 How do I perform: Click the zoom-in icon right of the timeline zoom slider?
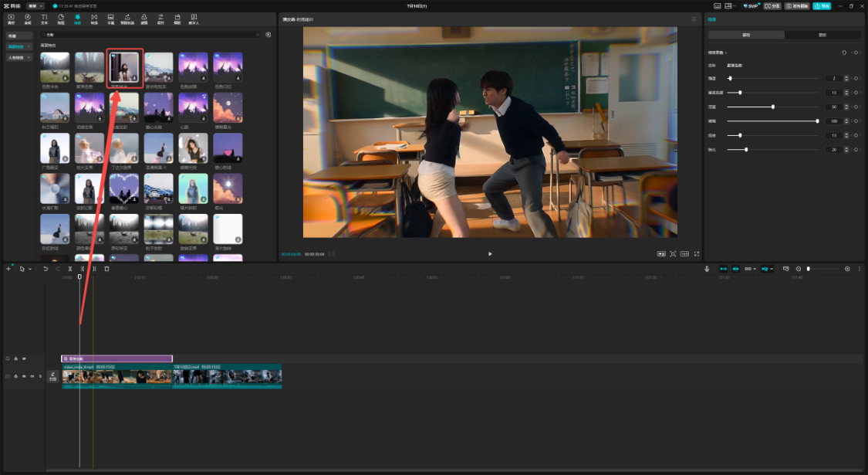[x=847, y=269]
